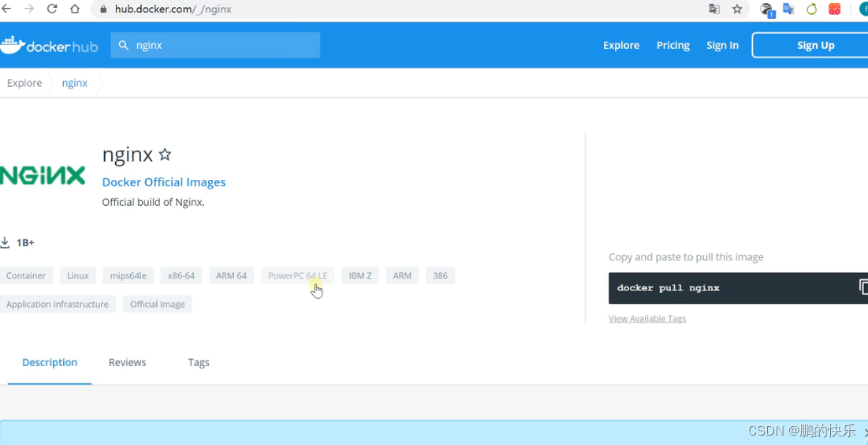This screenshot has width=868, height=445.
Task: Click the x86-64 tag chip
Action: [181, 275]
